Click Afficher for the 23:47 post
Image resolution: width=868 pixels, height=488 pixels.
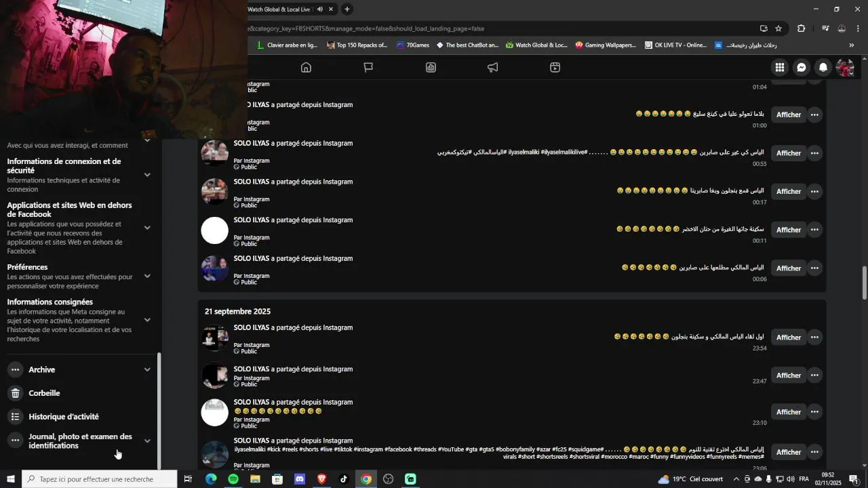pyautogui.click(x=789, y=375)
